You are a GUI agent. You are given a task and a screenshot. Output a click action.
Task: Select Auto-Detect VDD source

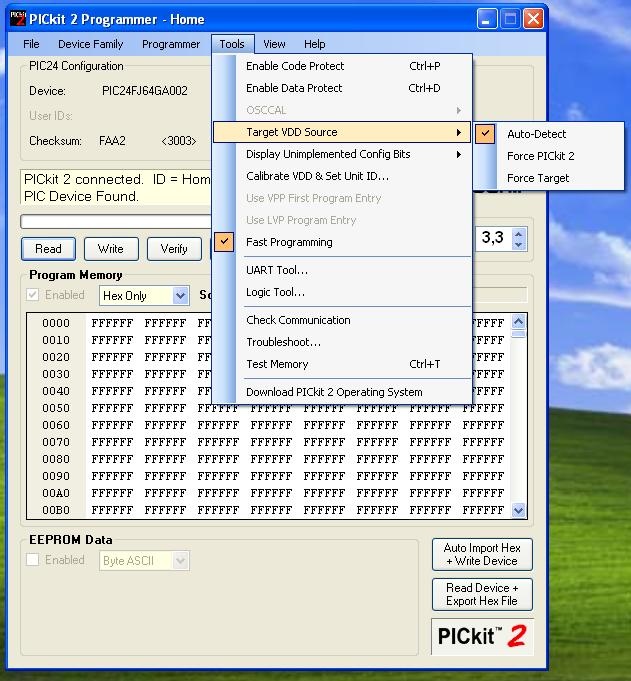click(x=549, y=134)
